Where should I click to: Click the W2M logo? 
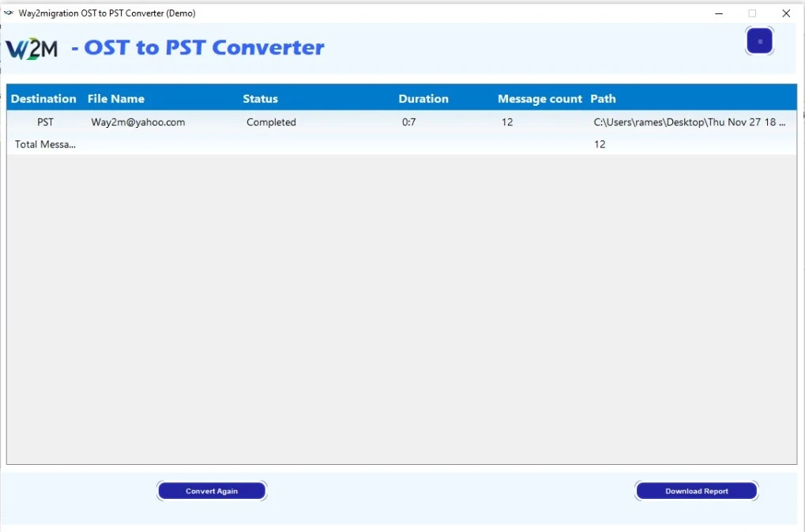pyautogui.click(x=32, y=49)
